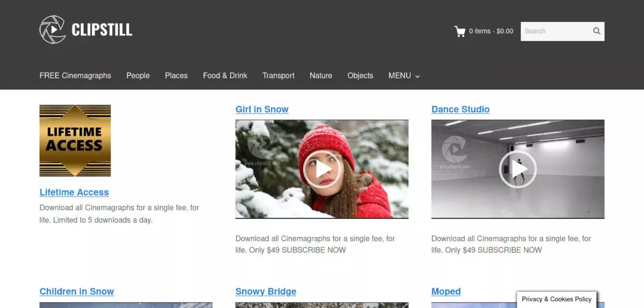
Task: Expand the MENU dropdown chevron
Action: pyautogui.click(x=418, y=76)
